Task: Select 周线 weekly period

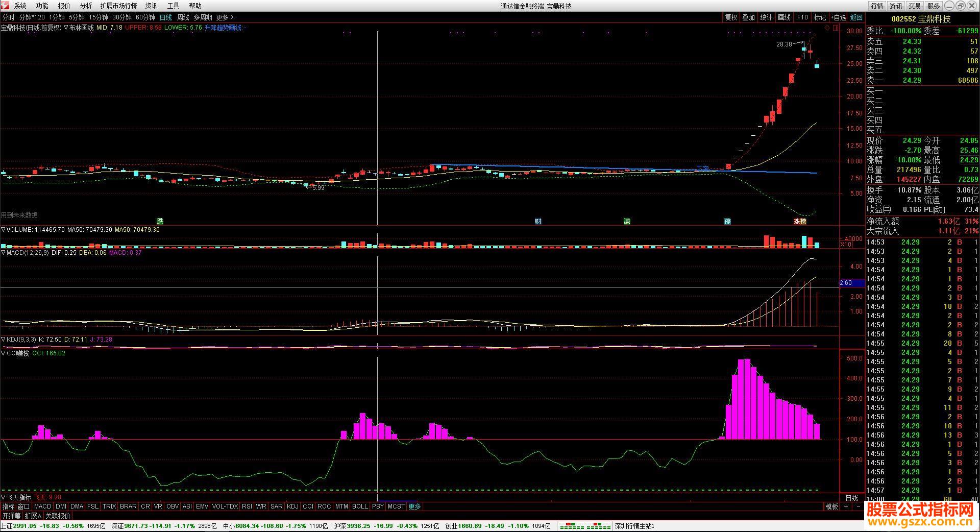Action: tap(183, 17)
